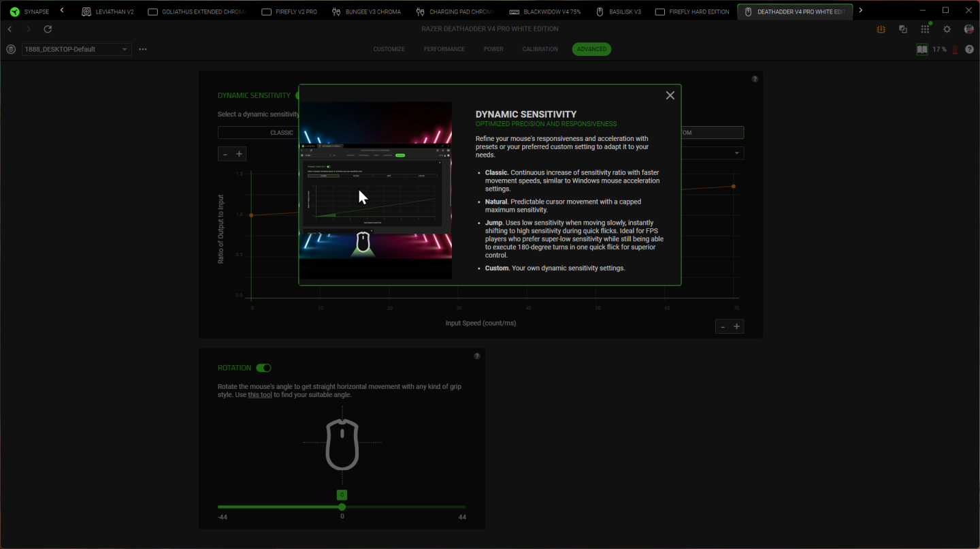This screenshot has height=549, width=980.
Task: Open the Customize section
Action: pyautogui.click(x=389, y=49)
